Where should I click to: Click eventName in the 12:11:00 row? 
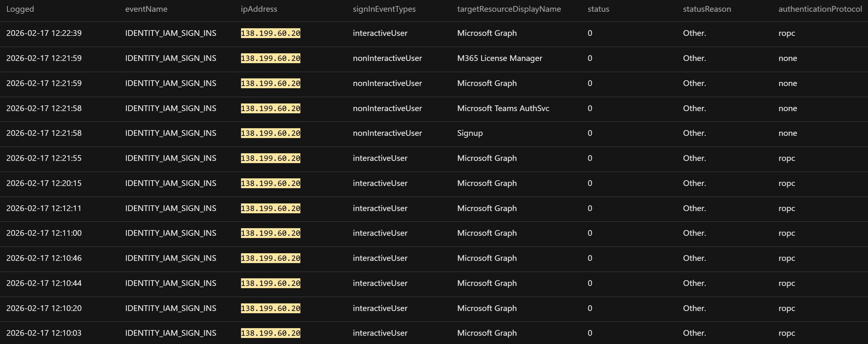[x=171, y=233]
